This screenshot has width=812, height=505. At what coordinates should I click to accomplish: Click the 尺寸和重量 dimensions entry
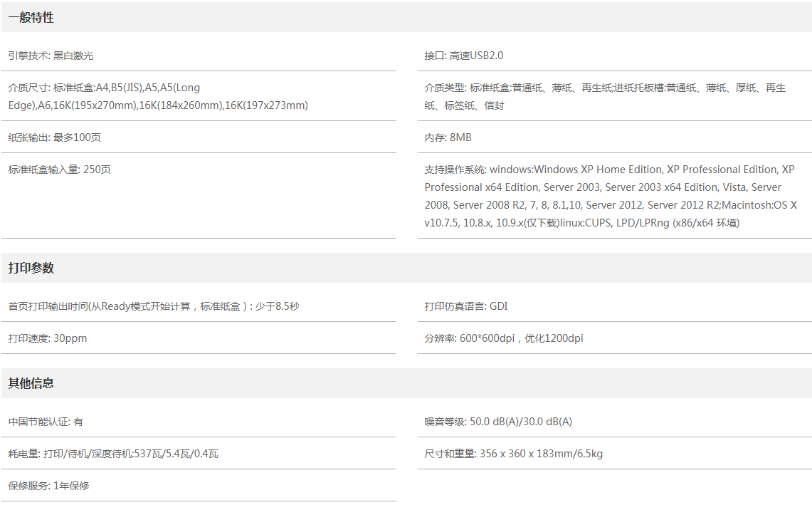point(513,454)
